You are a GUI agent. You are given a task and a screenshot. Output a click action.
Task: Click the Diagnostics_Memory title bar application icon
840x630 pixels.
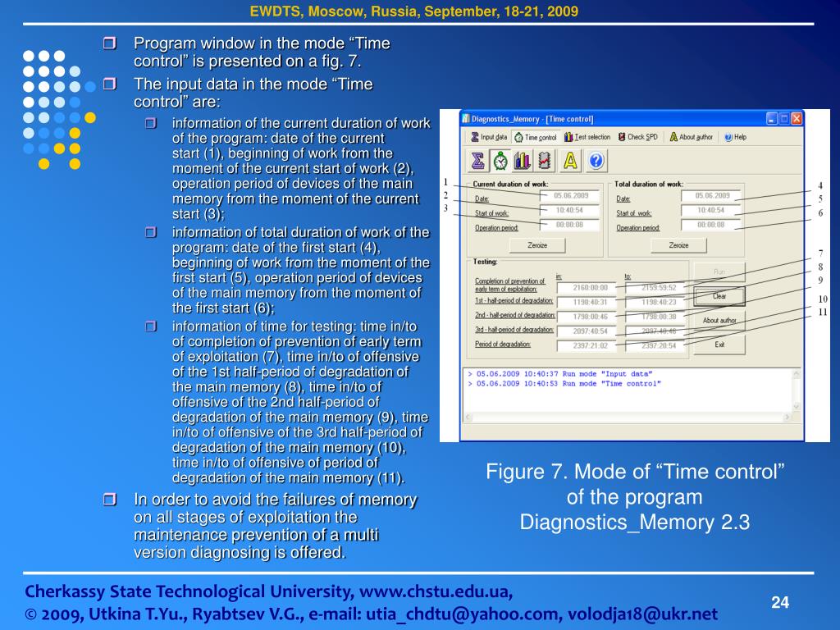click(466, 118)
